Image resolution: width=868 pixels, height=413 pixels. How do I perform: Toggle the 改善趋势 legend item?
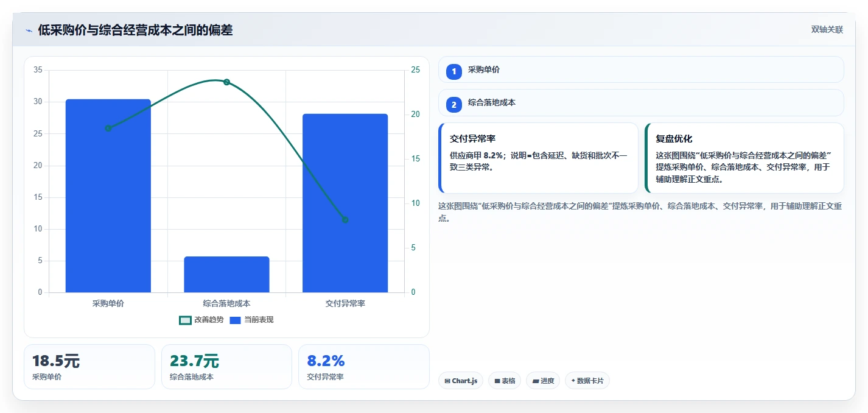[201, 320]
